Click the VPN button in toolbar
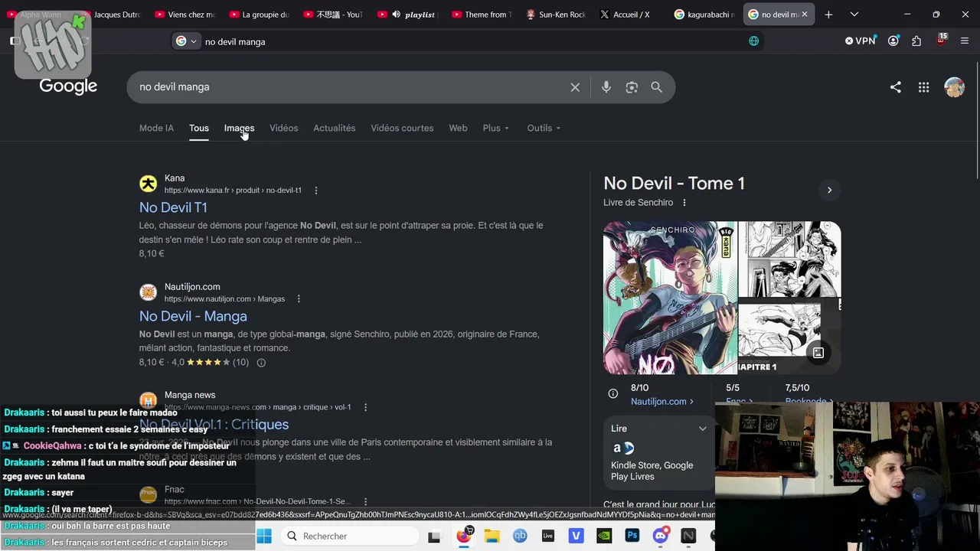Viewport: 980px width, 551px height. click(860, 41)
